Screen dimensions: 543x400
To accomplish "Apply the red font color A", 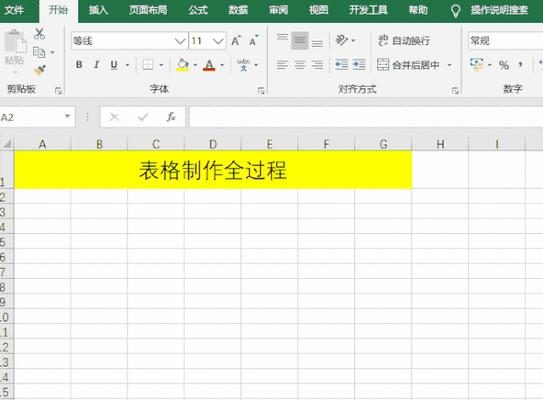I will [x=209, y=65].
